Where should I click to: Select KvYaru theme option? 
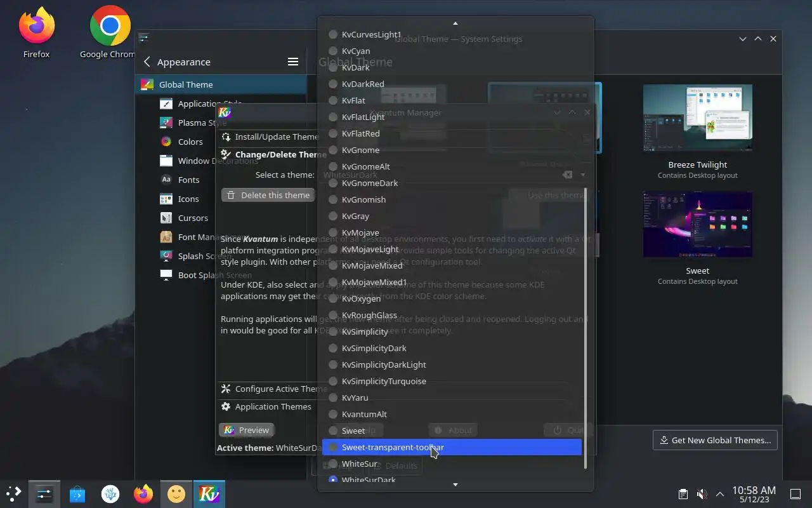point(452,398)
